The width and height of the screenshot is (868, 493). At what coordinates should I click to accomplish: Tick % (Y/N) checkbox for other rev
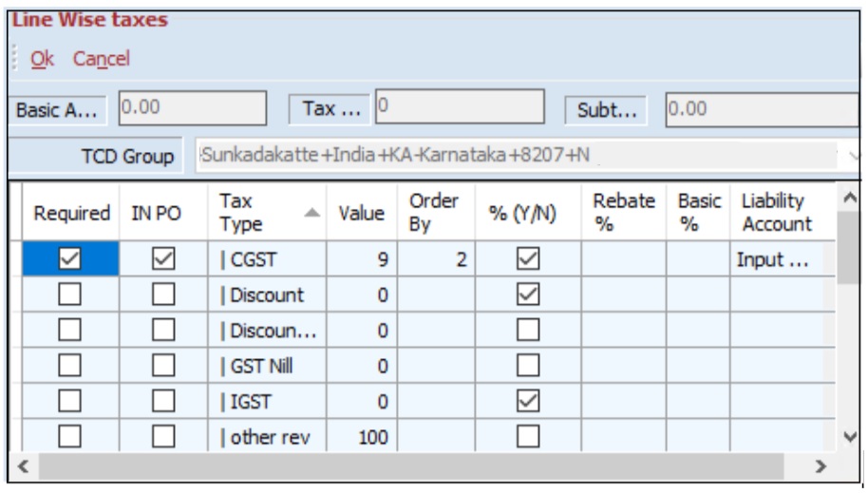click(527, 438)
